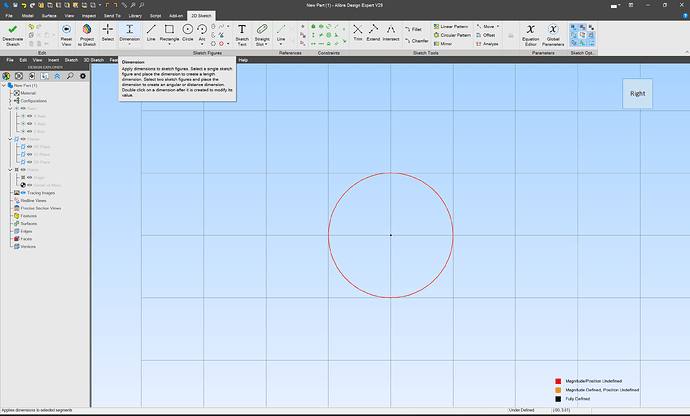Select the Features tree item
The image size is (690, 416).
(x=29, y=216)
